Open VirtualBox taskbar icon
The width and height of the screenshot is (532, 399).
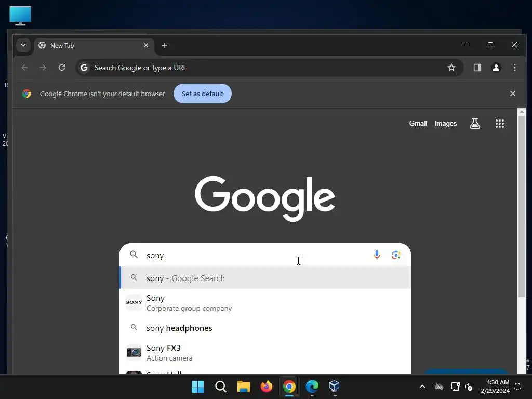[x=335, y=387]
